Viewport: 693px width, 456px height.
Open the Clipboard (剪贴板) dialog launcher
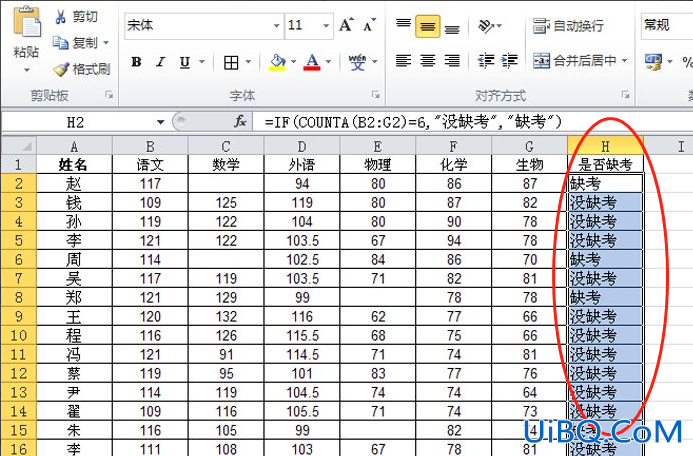[x=109, y=95]
